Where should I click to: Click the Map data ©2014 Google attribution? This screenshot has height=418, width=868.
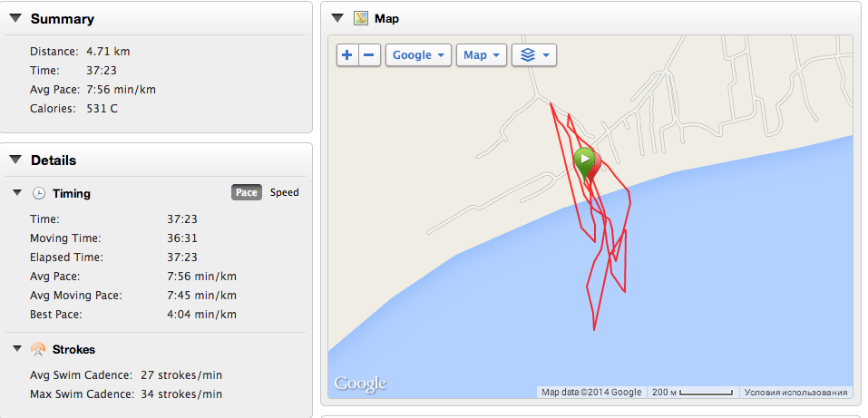(x=590, y=393)
